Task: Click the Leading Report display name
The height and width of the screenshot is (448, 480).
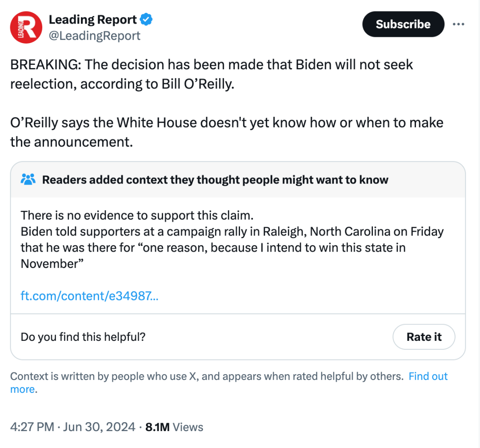Action: 93,20
